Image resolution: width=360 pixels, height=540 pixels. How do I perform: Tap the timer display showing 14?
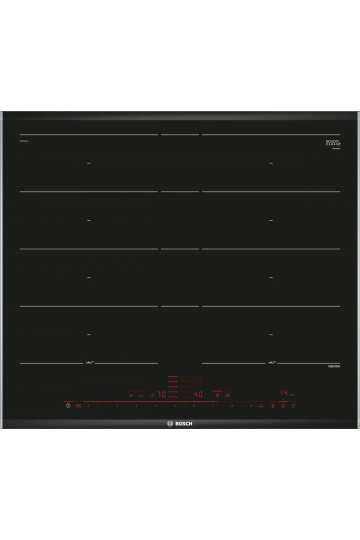[284, 393]
